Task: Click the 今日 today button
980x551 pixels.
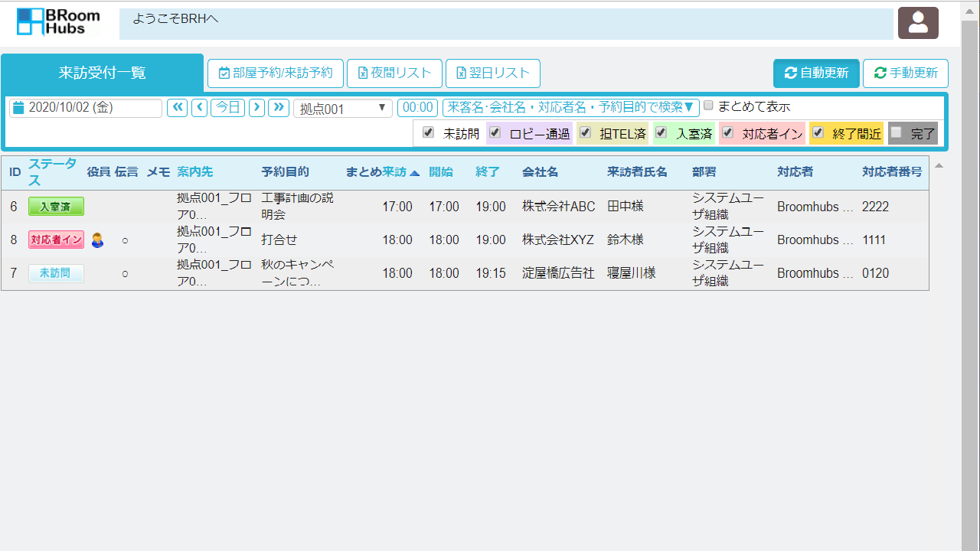Action: 227,107
